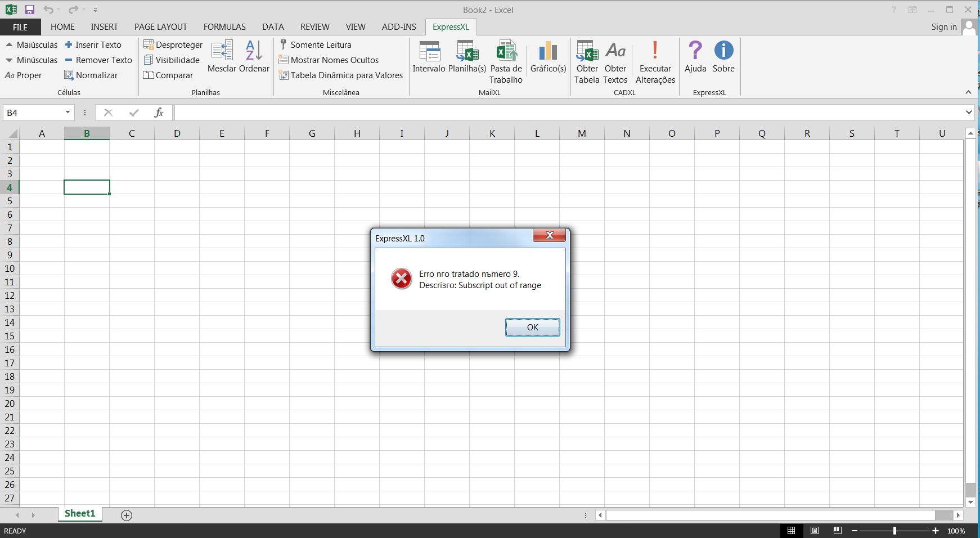This screenshot has height=538, width=980.
Task: Open Customize Quick Access Toolbar dropdown
Action: coord(95,10)
